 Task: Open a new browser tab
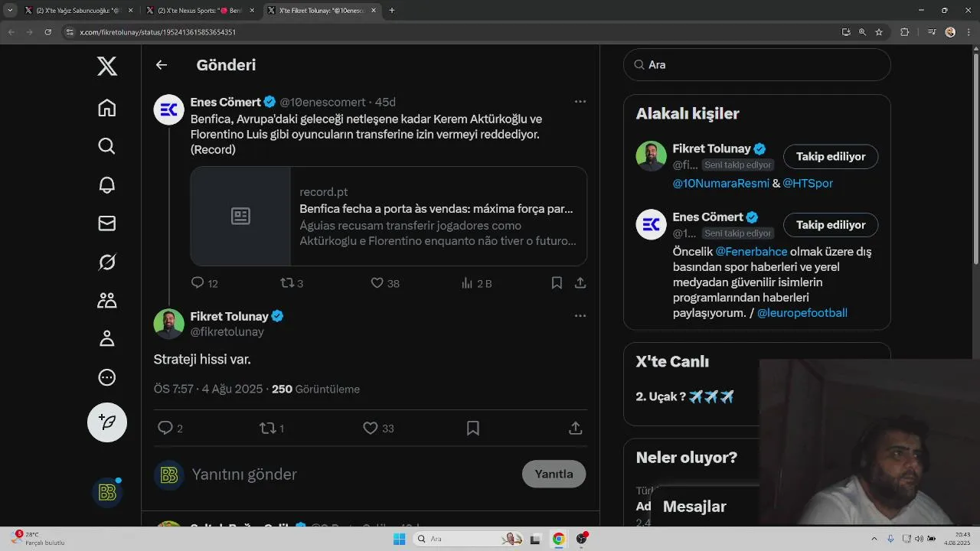[392, 11]
